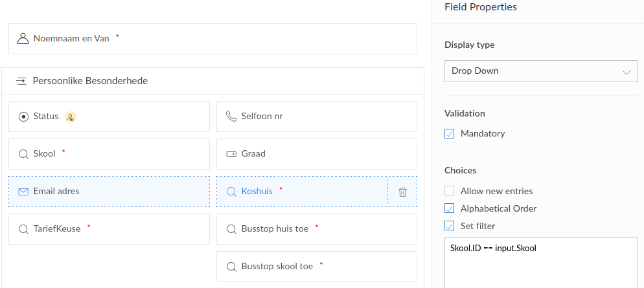Click the section icon beside Persoonlike Besonderhede
The height and width of the screenshot is (288, 644).
coord(21,81)
